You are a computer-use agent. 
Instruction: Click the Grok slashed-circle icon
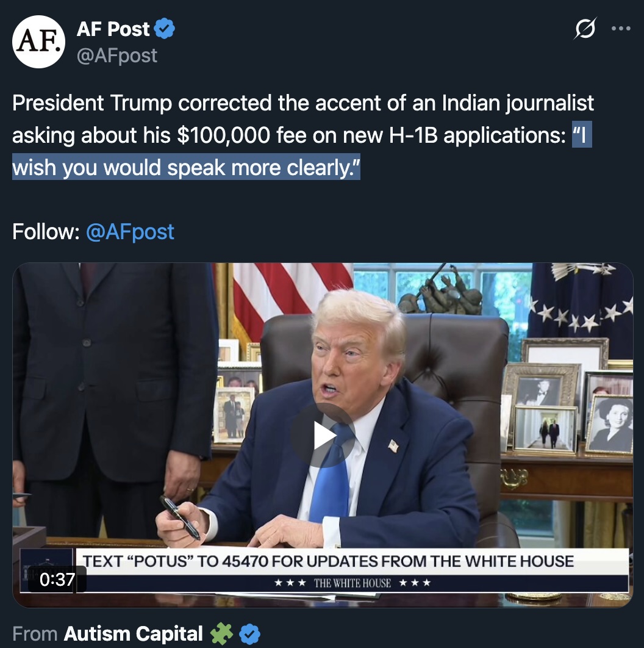585,28
